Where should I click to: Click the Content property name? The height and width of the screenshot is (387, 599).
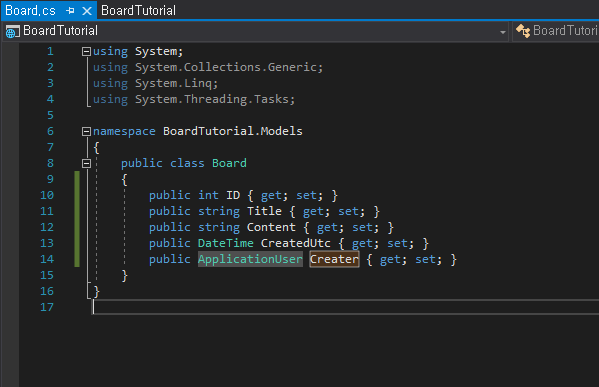[271, 227]
